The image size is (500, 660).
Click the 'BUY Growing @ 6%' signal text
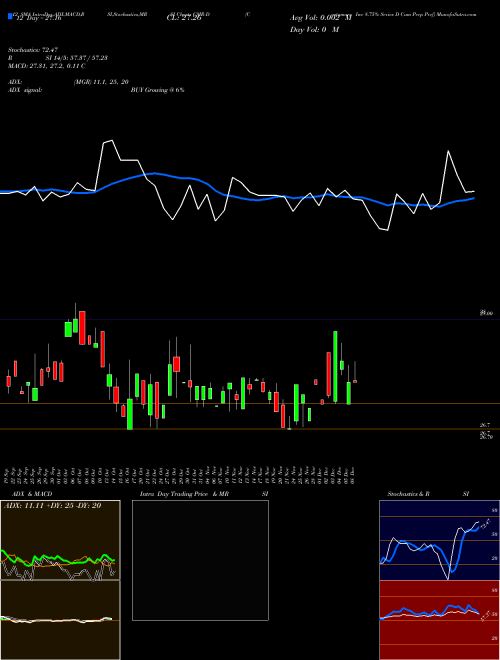[x=157, y=90]
